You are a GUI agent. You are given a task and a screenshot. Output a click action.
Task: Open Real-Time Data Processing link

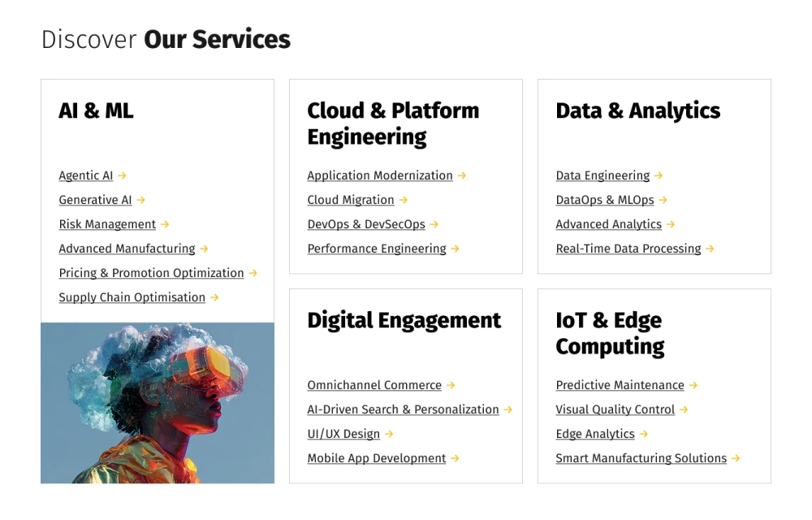pyautogui.click(x=628, y=249)
